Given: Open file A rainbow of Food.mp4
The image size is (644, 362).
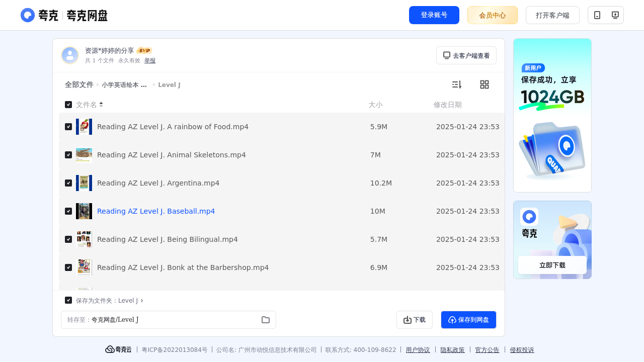Looking at the screenshot, I should pos(173,127).
